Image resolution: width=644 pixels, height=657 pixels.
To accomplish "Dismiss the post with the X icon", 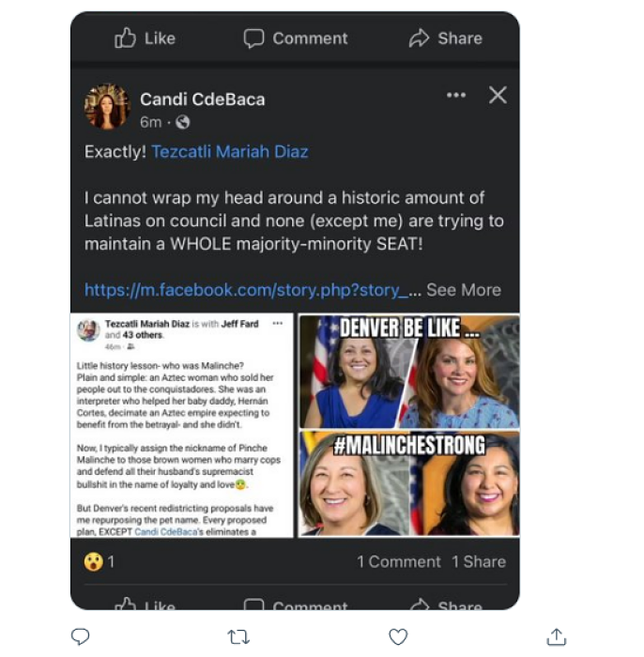I will click(x=498, y=95).
